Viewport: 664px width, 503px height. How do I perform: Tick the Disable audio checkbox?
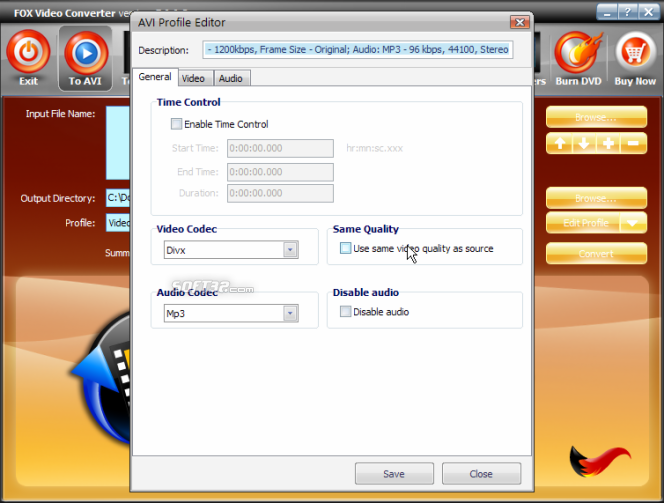(346, 312)
